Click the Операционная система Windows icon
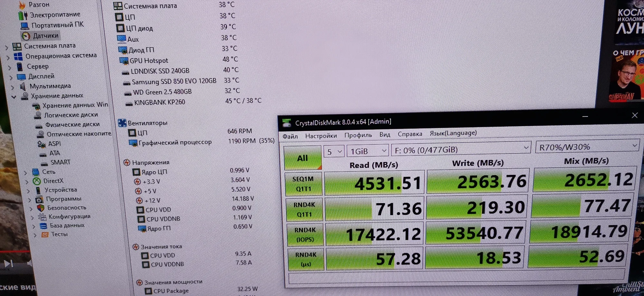Image resolution: width=644 pixels, height=296 pixels. tap(18, 57)
